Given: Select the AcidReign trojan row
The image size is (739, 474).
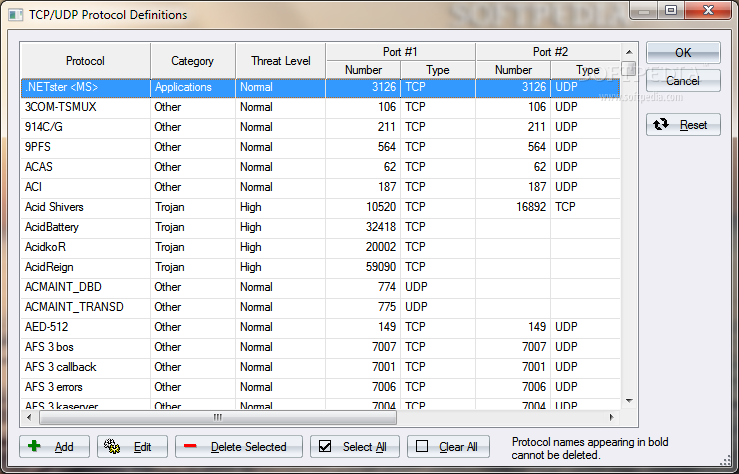Looking at the screenshot, I should [320, 267].
